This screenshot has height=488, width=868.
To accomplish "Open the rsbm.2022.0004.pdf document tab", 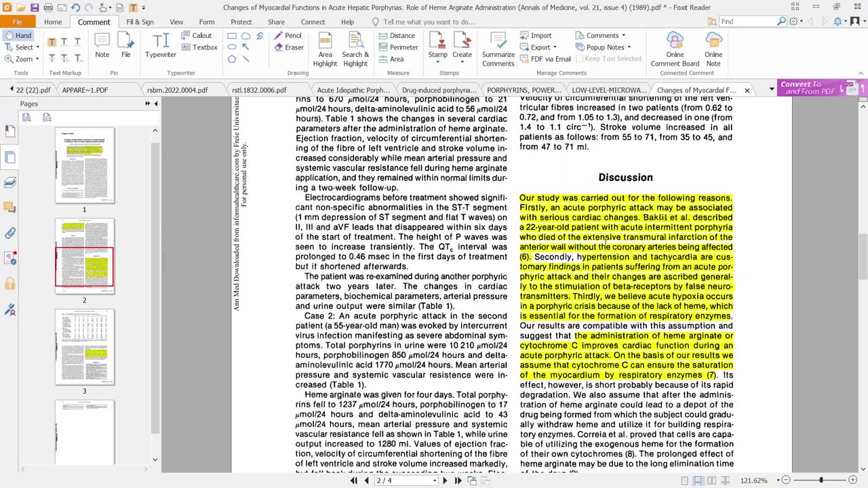I will tap(177, 90).
